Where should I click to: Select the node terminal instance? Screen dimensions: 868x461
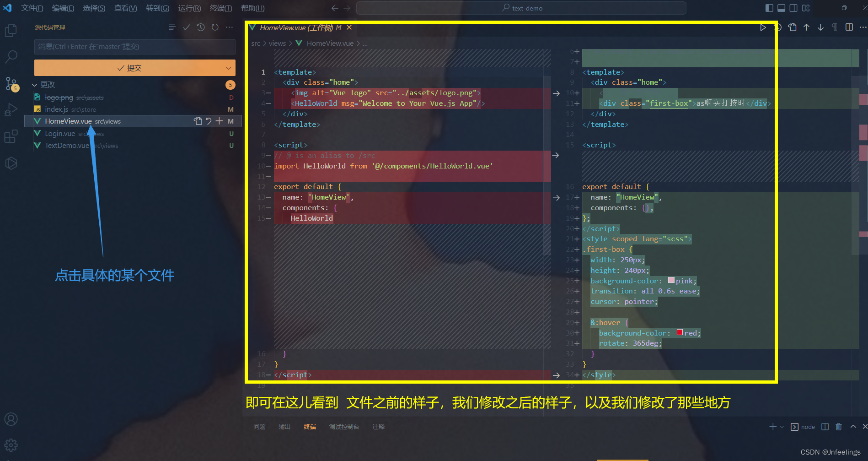(803, 427)
